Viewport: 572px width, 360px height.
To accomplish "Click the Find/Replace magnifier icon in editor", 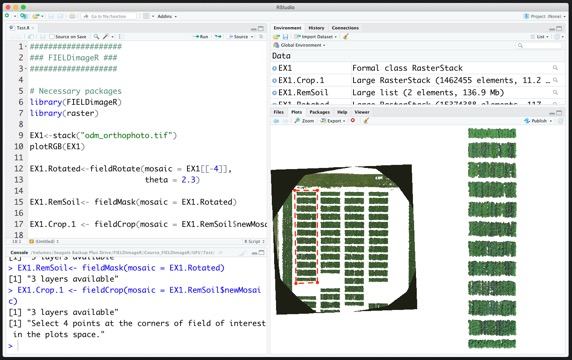I will [x=96, y=36].
